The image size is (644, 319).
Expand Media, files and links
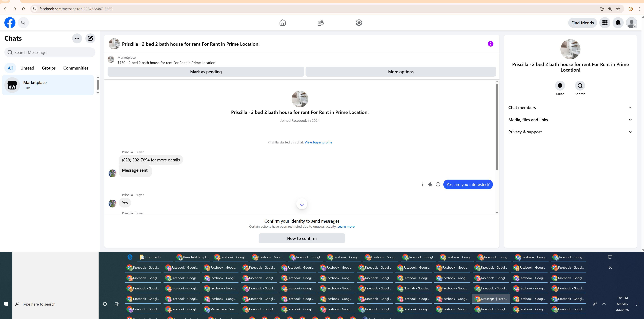tap(570, 120)
